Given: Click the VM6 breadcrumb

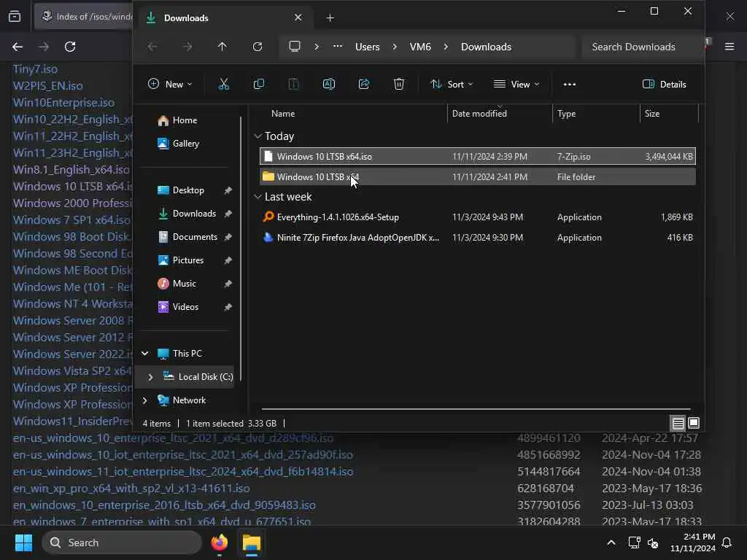Looking at the screenshot, I should (x=420, y=47).
